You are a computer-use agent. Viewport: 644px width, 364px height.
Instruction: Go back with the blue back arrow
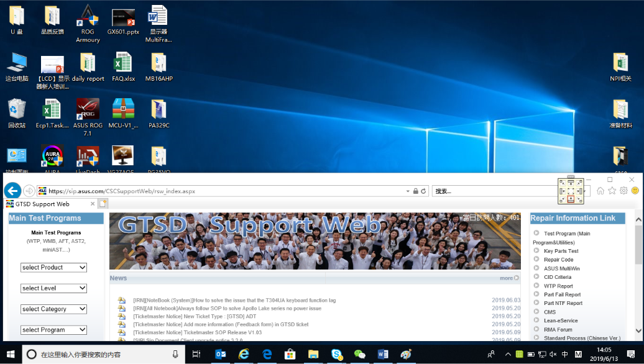[x=12, y=191]
